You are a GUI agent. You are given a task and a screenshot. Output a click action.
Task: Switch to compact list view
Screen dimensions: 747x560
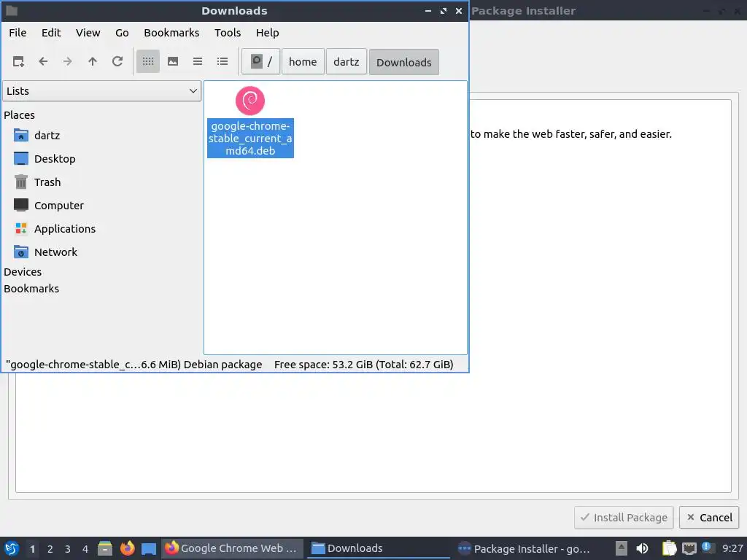coord(198,61)
